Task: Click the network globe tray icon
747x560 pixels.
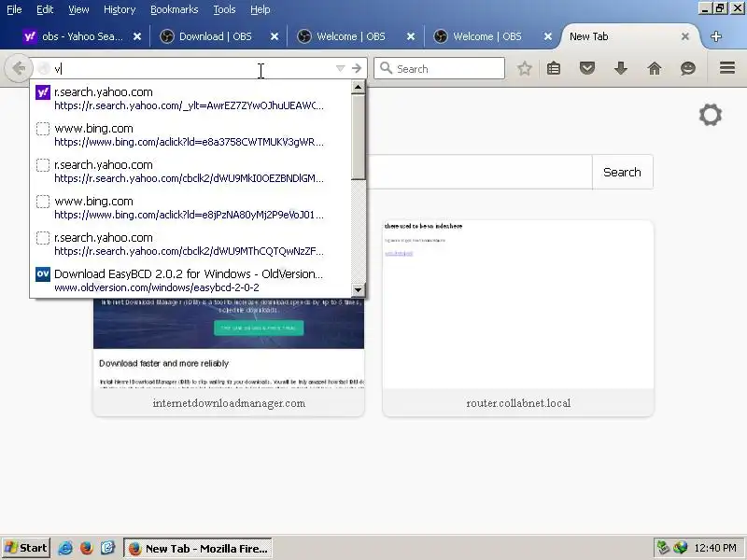Action: (681, 548)
